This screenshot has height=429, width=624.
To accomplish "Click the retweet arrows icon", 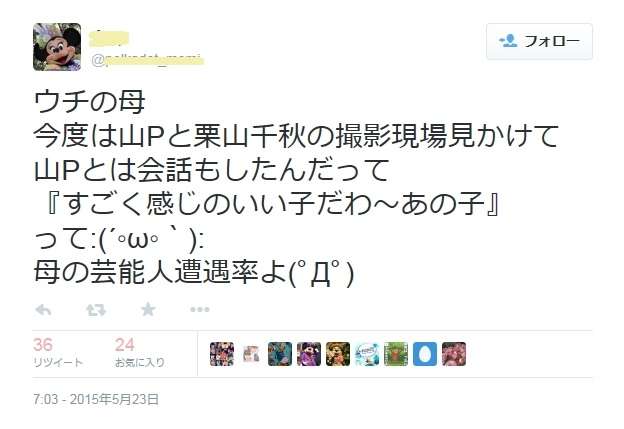I will pyautogui.click(x=96, y=310).
